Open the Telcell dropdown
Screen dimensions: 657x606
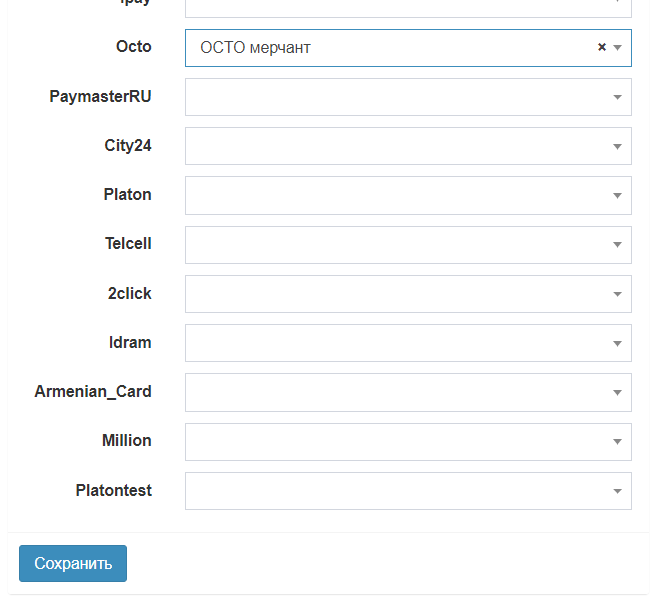408,244
